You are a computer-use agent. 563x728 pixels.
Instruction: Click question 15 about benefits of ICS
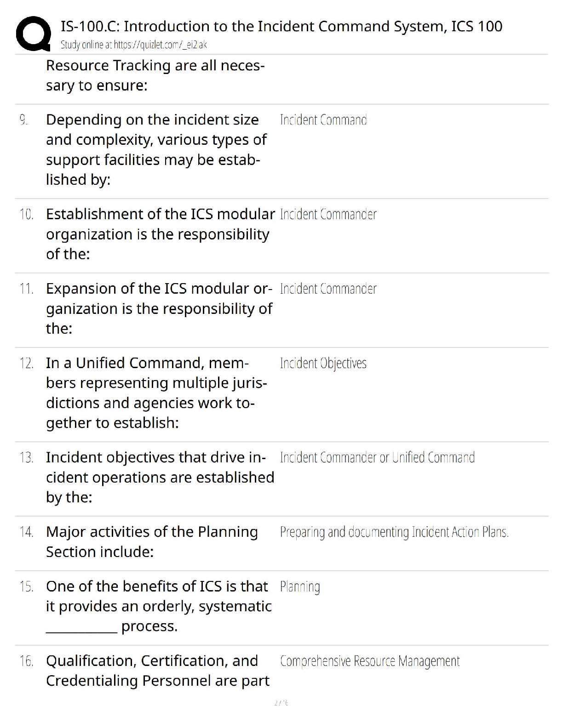coord(159,606)
